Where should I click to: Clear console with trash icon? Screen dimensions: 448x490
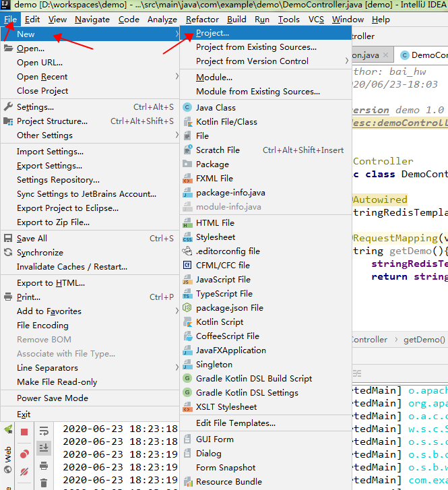coord(44,483)
